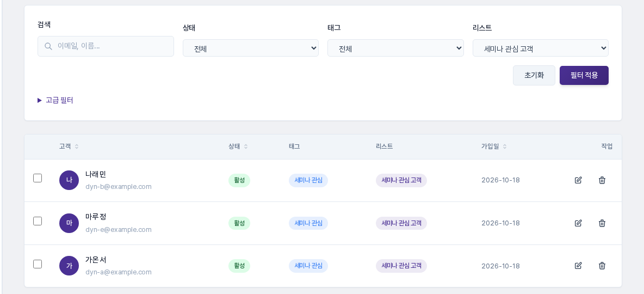The width and height of the screenshot is (644, 294).
Task: Delete customer 마루정 with trash icon
Action: pyautogui.click(x=602, y=223)
